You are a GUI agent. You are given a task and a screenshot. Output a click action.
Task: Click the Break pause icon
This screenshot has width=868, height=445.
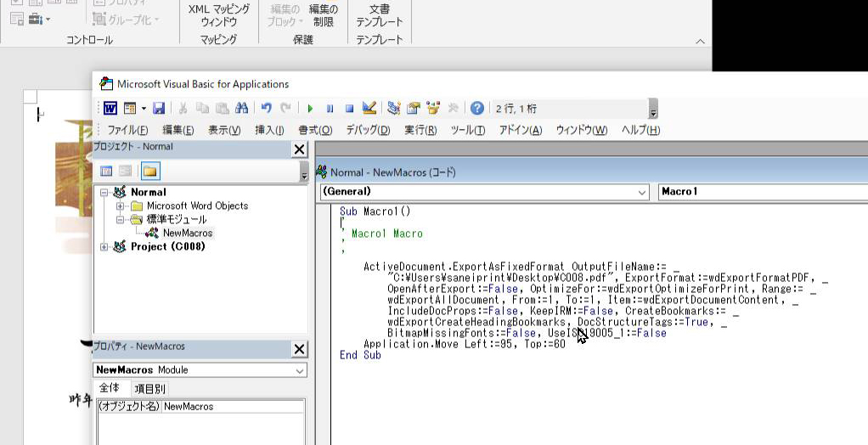click(x=330, y=109)
